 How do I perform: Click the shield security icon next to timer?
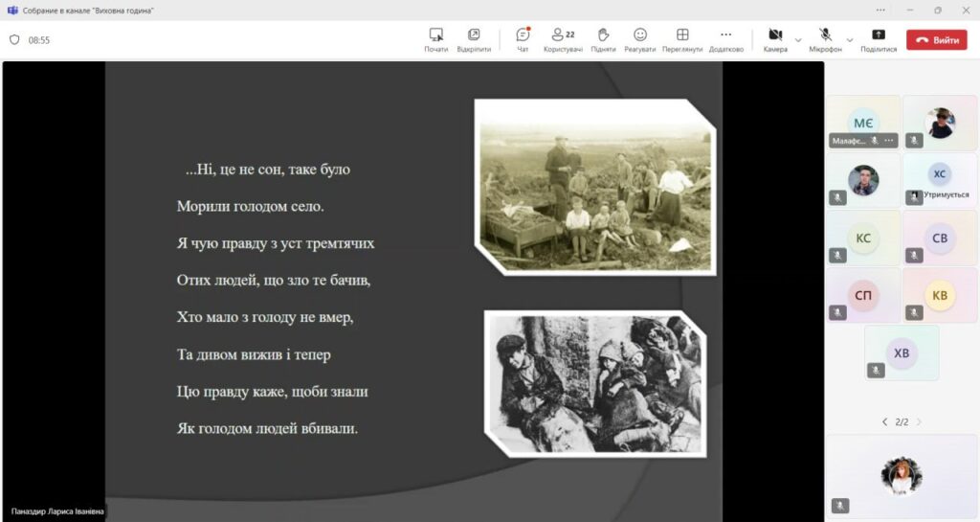tap(14, 40)
